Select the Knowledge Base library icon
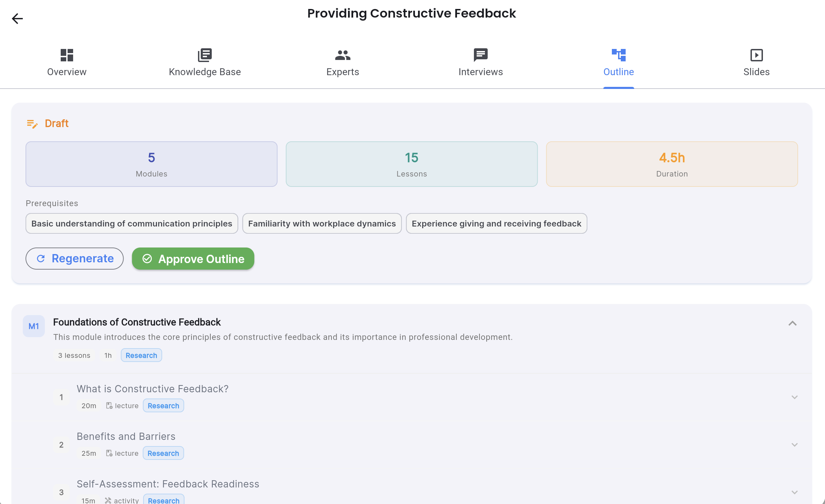Screen dimensions: 825x504 pos(205,56)
